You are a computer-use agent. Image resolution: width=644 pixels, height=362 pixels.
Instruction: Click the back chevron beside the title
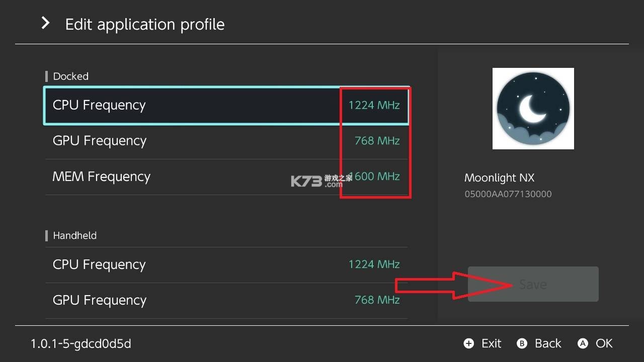[x=45, y=22]
